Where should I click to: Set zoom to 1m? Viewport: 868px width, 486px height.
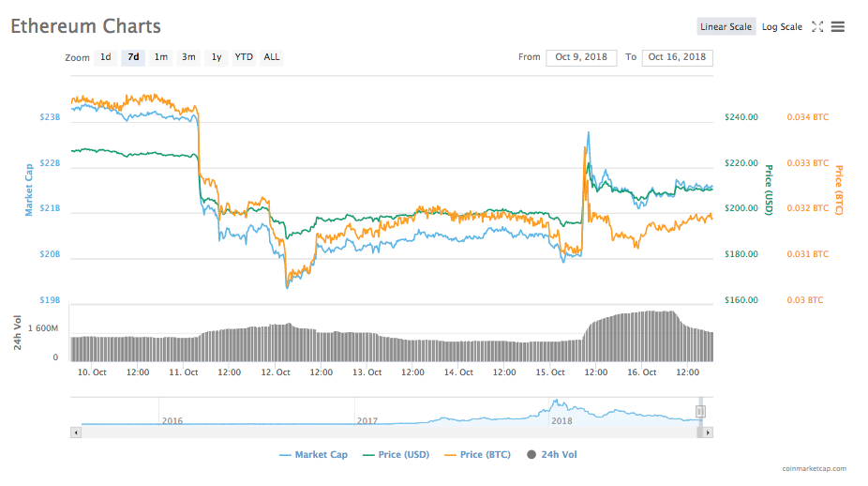[160, 57]
